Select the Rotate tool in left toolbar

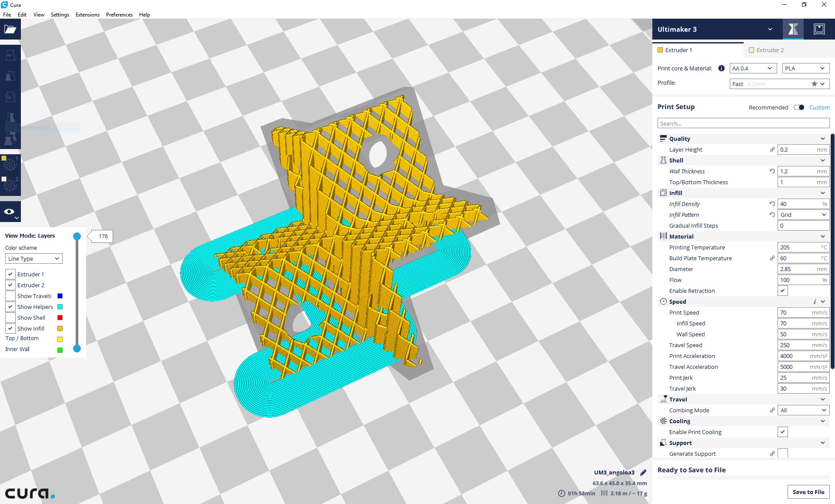10,97
